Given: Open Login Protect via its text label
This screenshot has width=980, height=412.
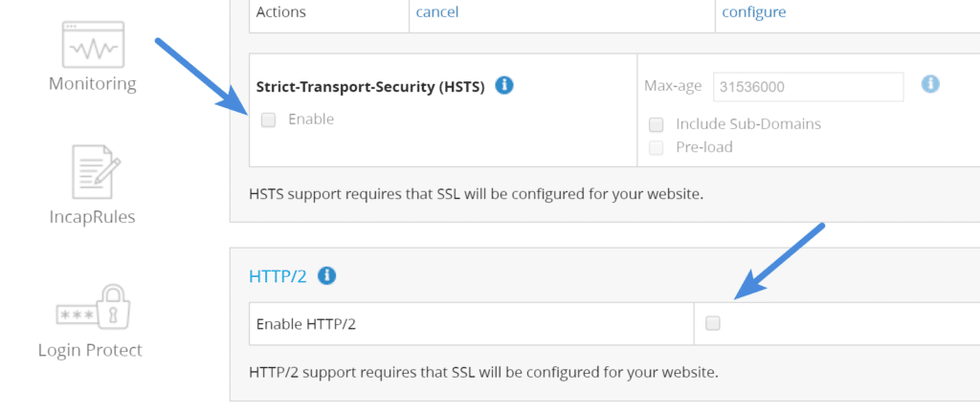Looking at the screenshot, I should pyautogui.click(x=91, y=350).
